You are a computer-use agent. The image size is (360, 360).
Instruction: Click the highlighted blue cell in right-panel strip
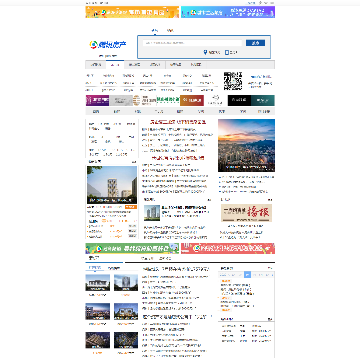click(247, 275)
